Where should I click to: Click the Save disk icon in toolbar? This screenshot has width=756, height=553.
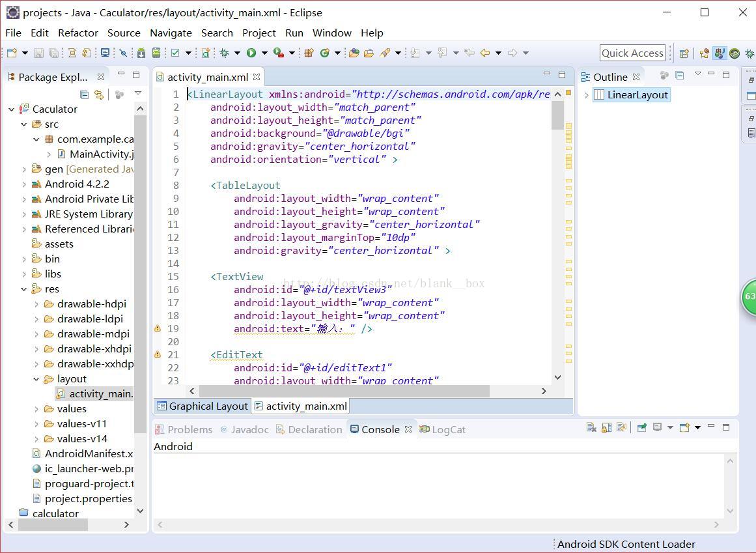[x=38, y=53]
